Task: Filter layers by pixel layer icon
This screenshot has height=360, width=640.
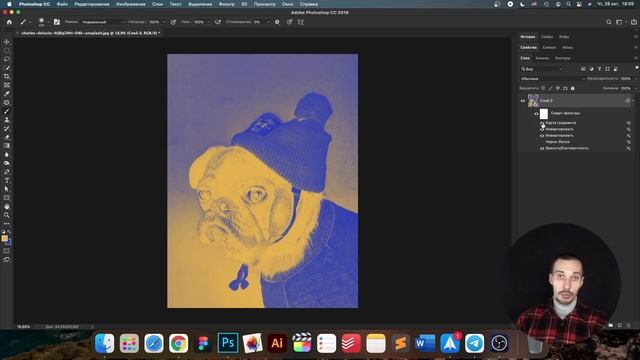Action: coord(583,69)
